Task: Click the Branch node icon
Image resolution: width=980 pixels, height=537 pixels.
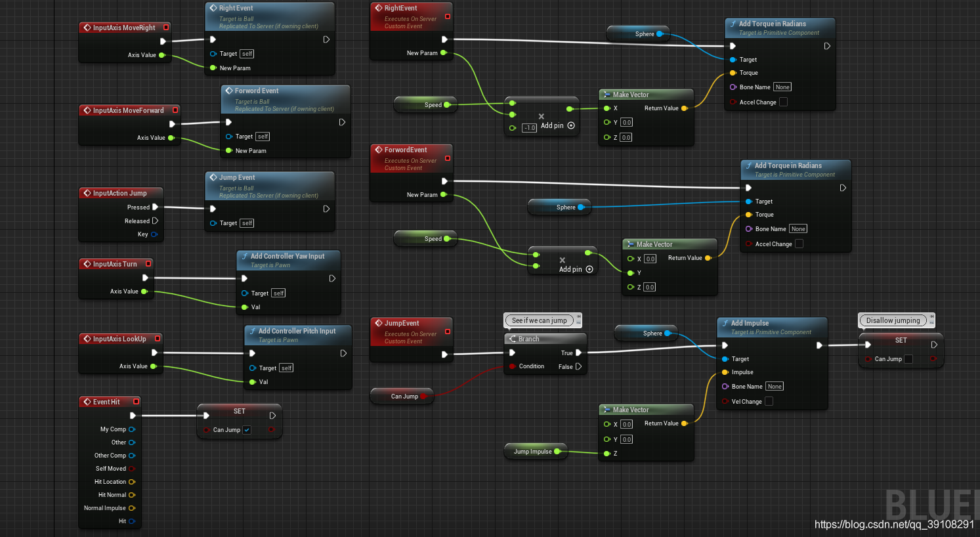Action: pos(513,339)
